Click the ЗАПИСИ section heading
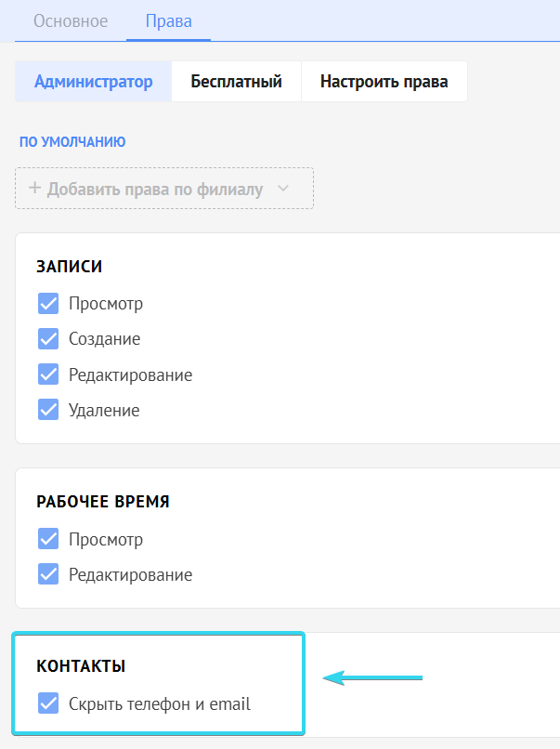This screenshot has width=560, height=749. [x=70, y=266]
